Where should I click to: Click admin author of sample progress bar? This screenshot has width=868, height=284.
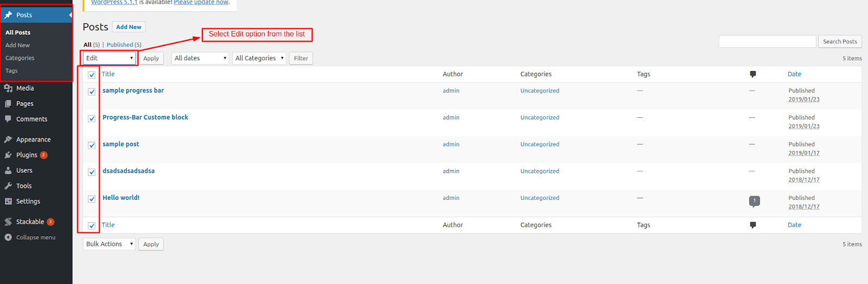[x=451, y=91]
